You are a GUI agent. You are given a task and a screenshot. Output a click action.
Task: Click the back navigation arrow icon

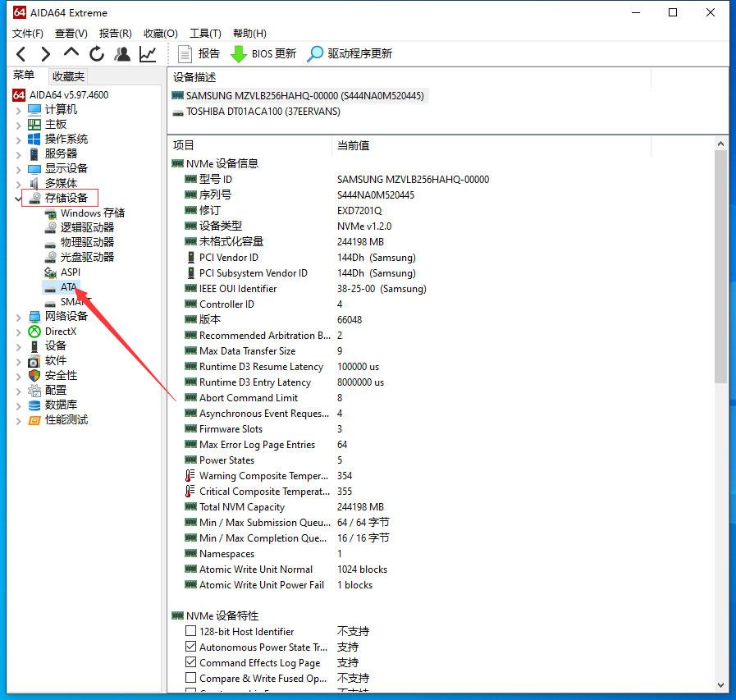[21, 53]
